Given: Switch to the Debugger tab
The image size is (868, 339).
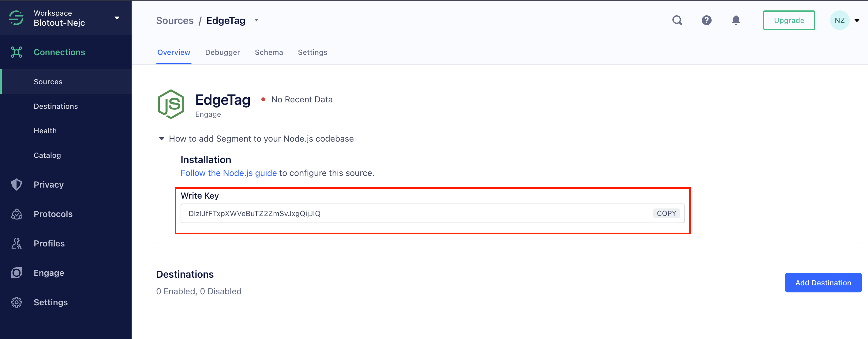Looking at the screenshot, I should [x=223, y=52].
